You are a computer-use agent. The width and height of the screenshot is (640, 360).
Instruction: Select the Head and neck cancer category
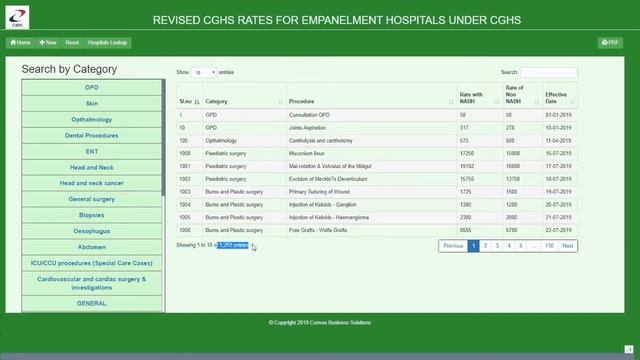pyautogui.click(x=91, y=183)
